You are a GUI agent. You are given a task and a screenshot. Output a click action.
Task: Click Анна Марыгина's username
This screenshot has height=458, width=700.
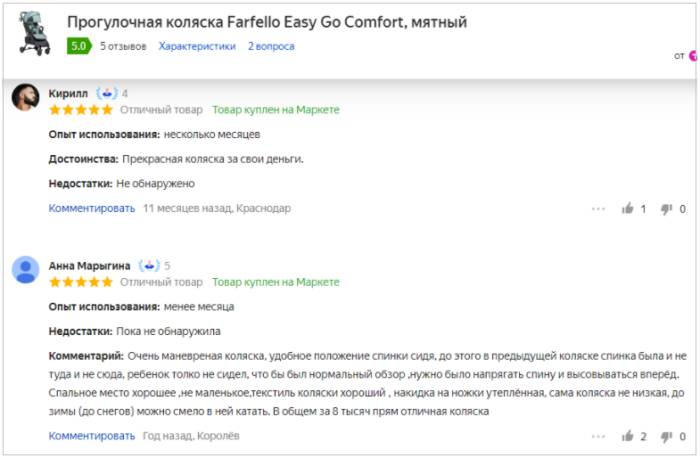[x=89, y=265]
